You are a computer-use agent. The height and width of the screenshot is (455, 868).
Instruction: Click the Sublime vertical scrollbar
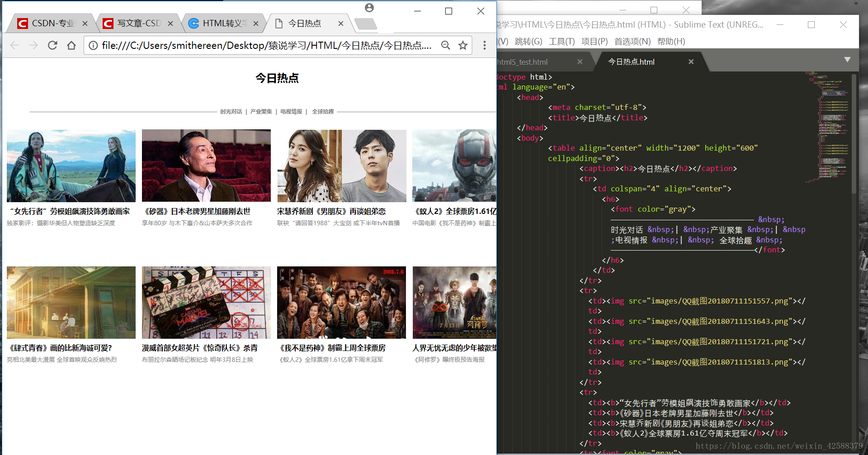[854, 133]
